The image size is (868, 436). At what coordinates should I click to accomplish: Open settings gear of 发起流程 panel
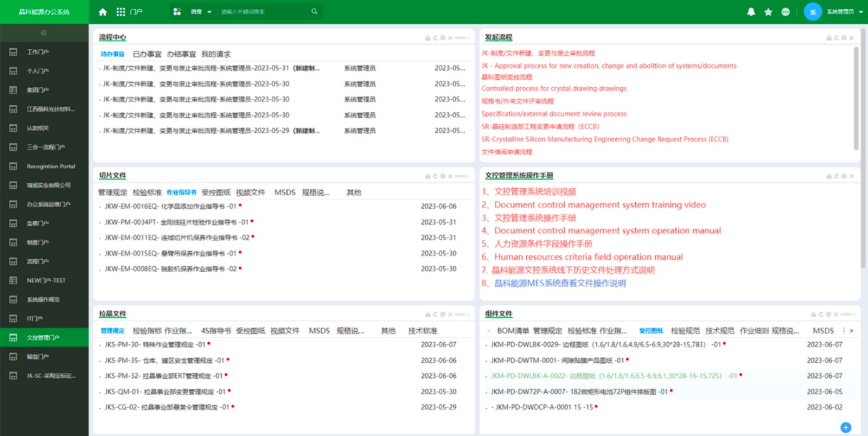click(x=844, y=38)
